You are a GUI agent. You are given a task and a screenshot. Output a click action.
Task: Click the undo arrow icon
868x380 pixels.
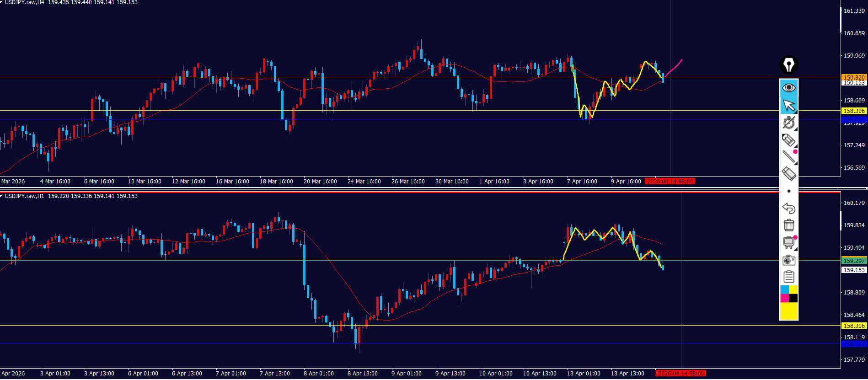788,208
